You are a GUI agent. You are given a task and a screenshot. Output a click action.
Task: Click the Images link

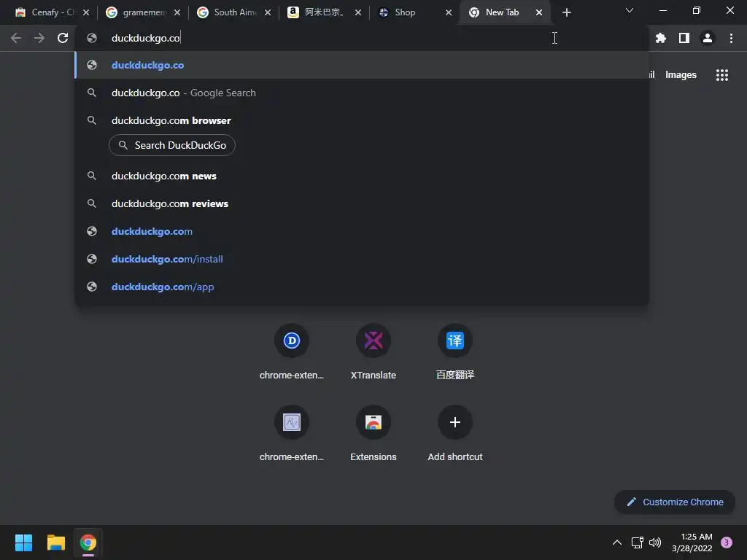(681, 75)
